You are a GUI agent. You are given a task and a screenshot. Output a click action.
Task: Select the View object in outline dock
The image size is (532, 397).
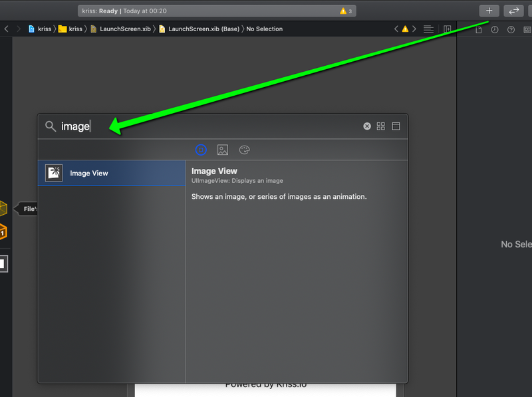pos(3,263)
